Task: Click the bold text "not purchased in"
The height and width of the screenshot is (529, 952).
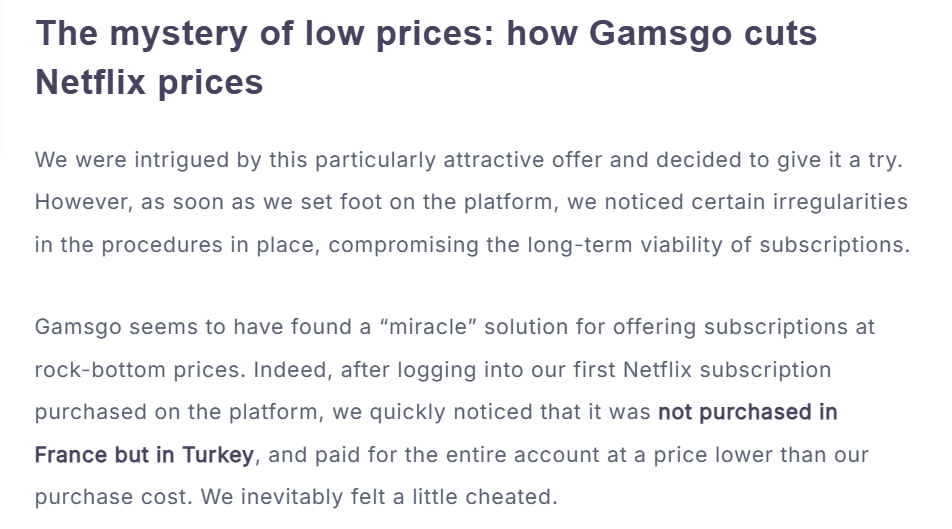Action: click(747, 412)
